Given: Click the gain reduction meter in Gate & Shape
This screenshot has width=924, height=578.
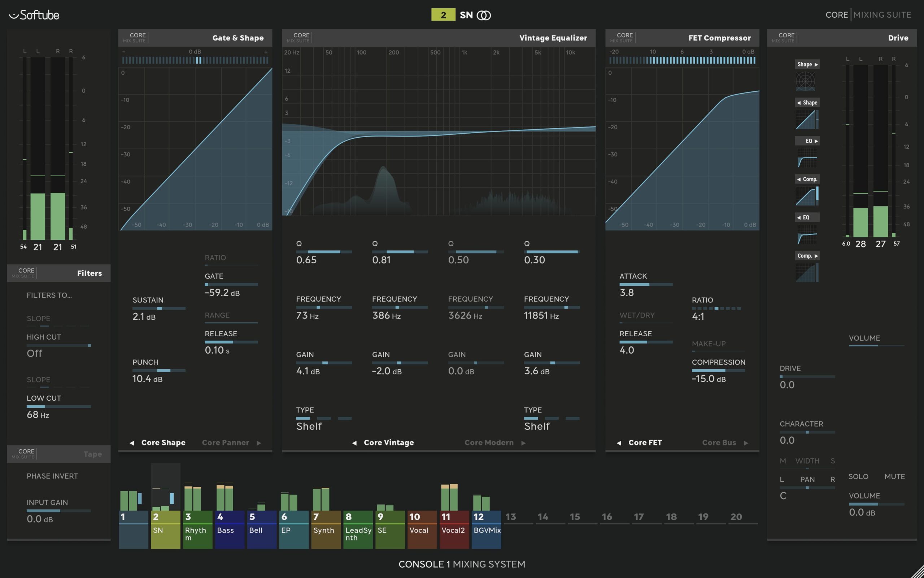Looking at the screenshot, I should coord(195,60).
